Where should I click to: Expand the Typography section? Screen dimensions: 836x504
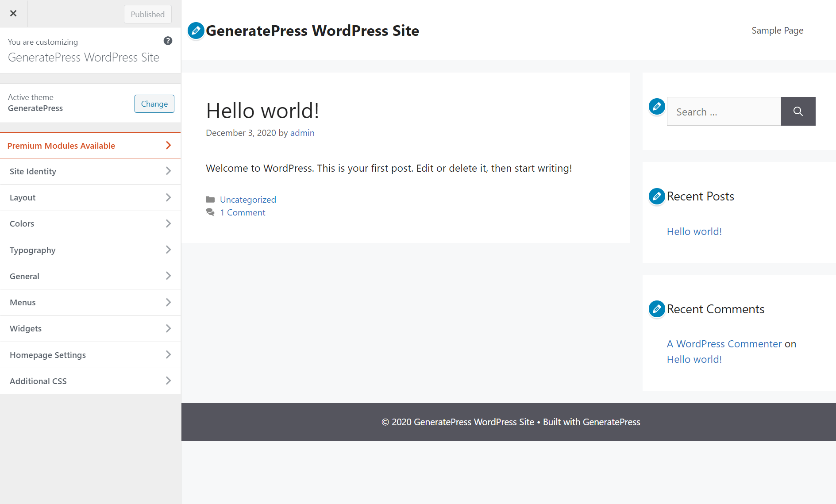[90, 250]
